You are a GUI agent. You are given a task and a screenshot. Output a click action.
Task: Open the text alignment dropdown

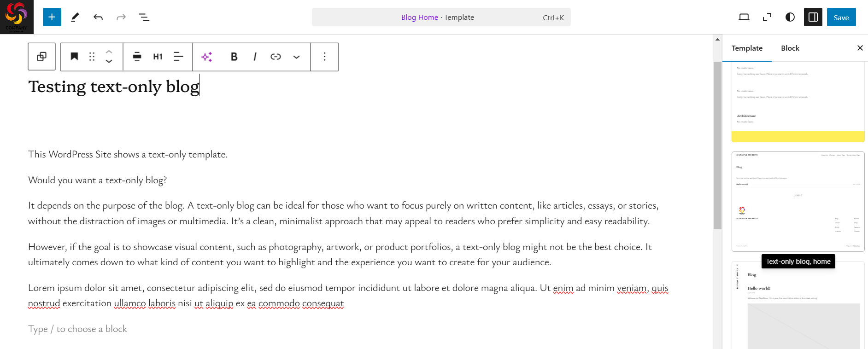pyautogui.click(x=178, y=57)
